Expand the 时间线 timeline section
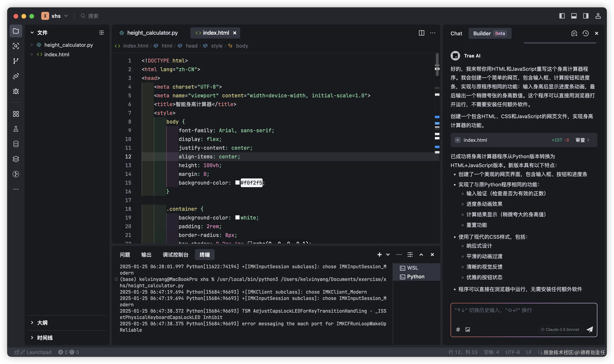The image size is (614, 364). tap(45, 338)
